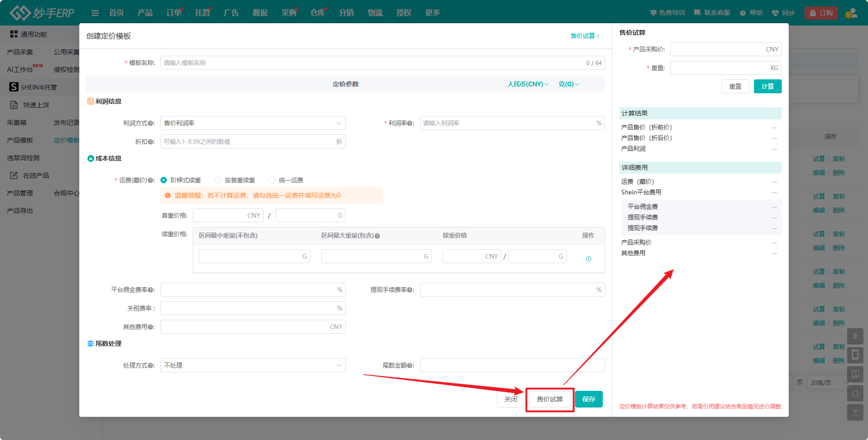Viewport: 868px width, 440px height.
Task: Open 产品导出 in sidebar
Action: [x=20, y=211]
